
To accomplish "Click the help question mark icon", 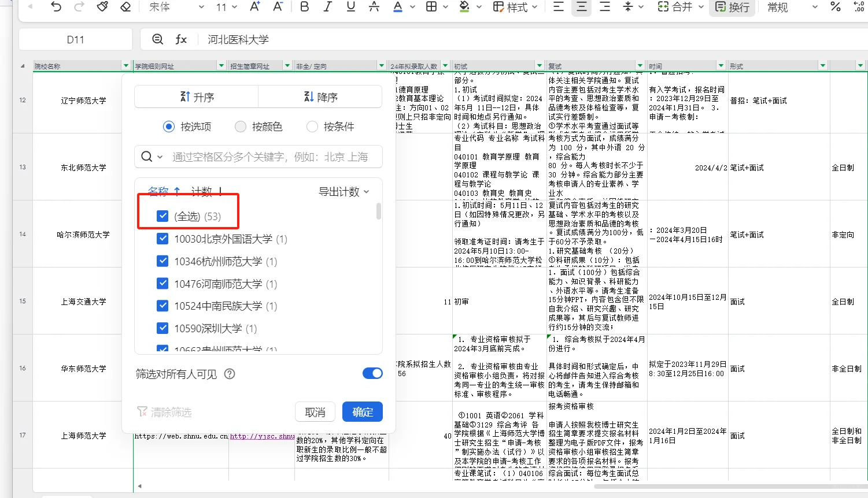I will pos(230,374).
